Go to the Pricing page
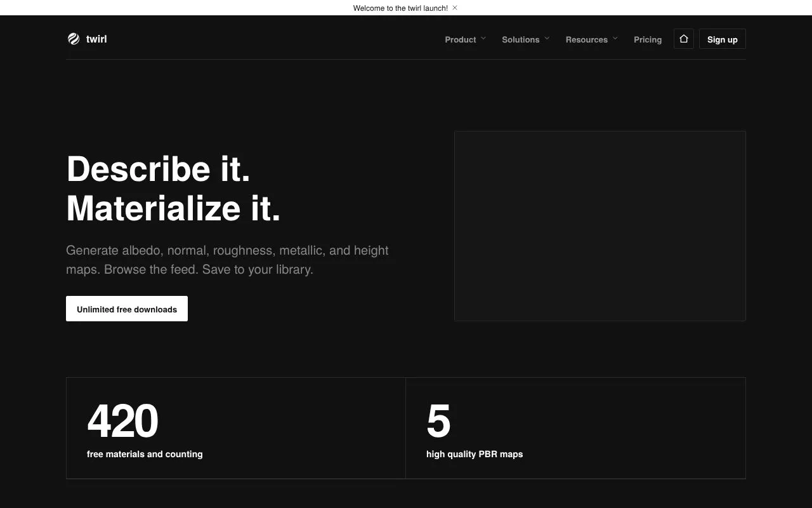The width and height of the screenshot is (812, 508). coord(648,39)
